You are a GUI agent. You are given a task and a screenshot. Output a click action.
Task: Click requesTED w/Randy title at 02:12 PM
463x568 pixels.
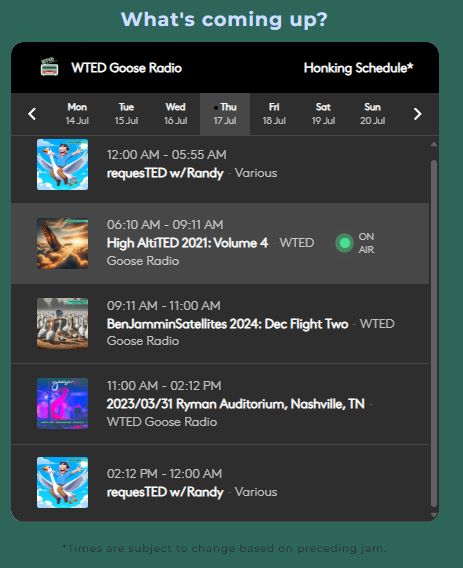tap(165, 492)
